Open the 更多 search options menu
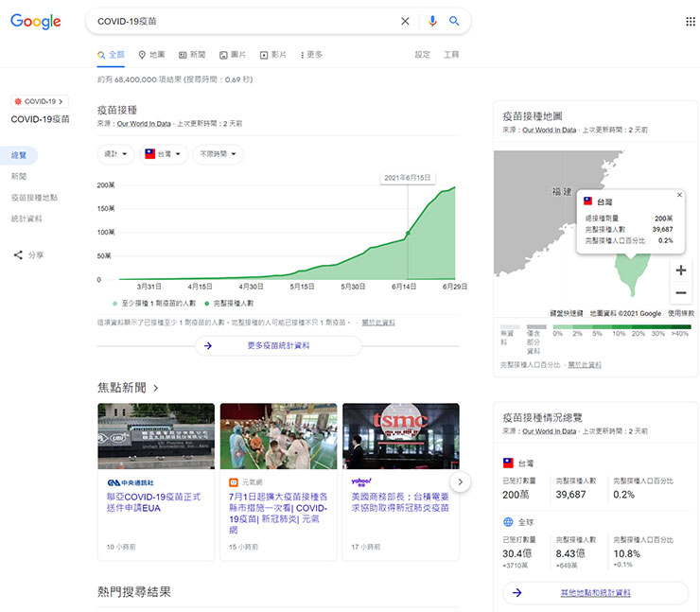The height and width of the screenshot is (612, 700). 311,55
